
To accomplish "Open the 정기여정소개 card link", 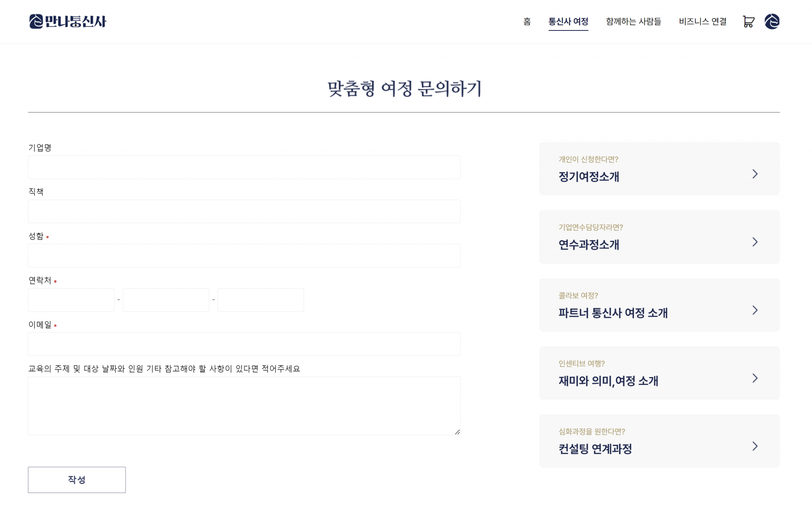I will pyautogui.click(x=589, y=176).
